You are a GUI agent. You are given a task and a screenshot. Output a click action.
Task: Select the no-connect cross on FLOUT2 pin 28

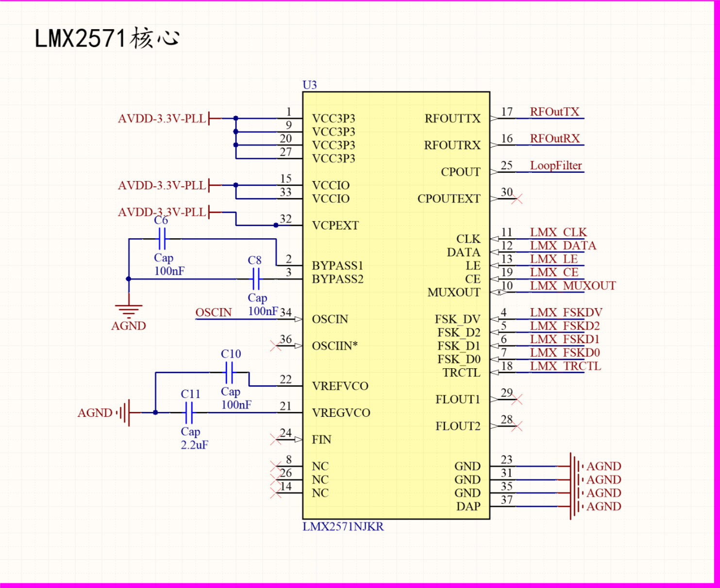[517, 426]
